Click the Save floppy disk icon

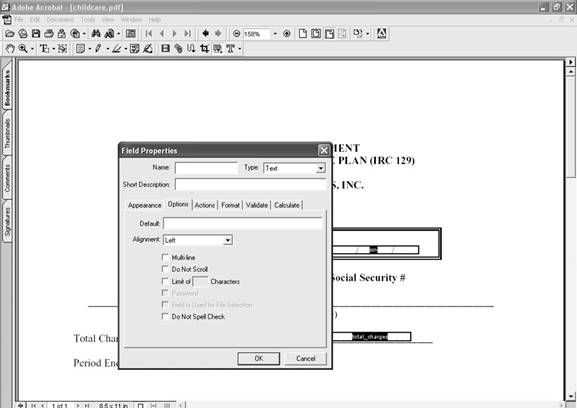(36, 34)
